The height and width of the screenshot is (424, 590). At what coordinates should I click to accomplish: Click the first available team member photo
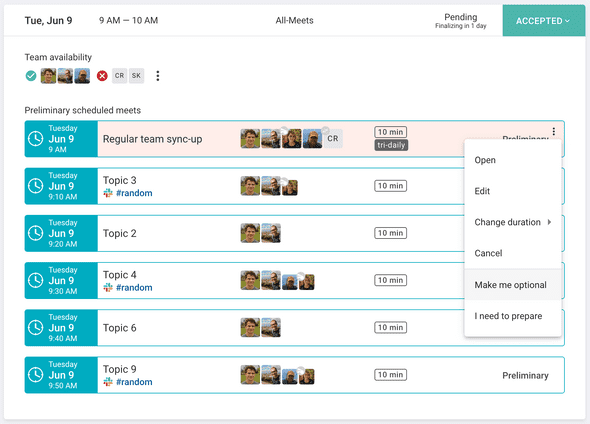[48, 76]
